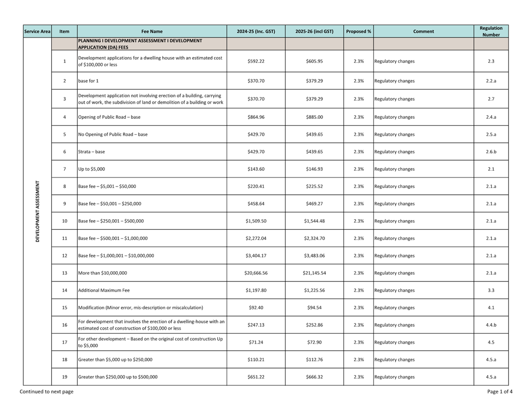The image size is (532, 411).
Task: Click 'Base fee – $500,001 – $1,000,000'
Action: coord(113,238)
